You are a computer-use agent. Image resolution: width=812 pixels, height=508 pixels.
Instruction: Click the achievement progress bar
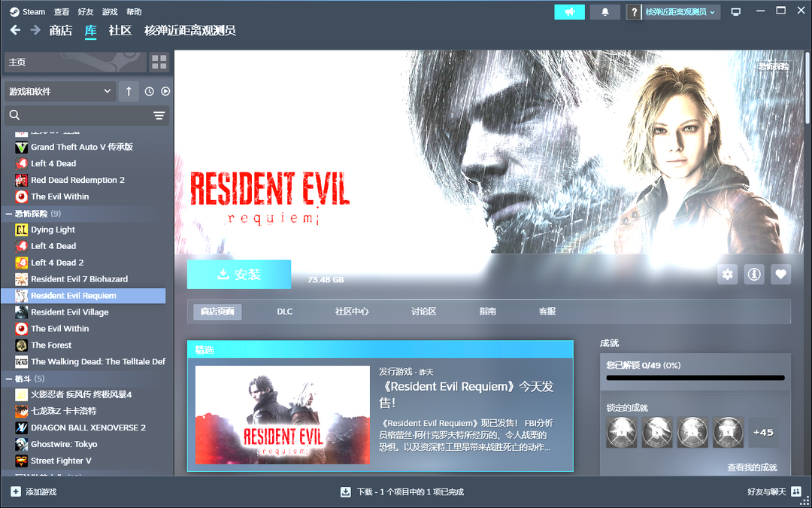(695, 378)
